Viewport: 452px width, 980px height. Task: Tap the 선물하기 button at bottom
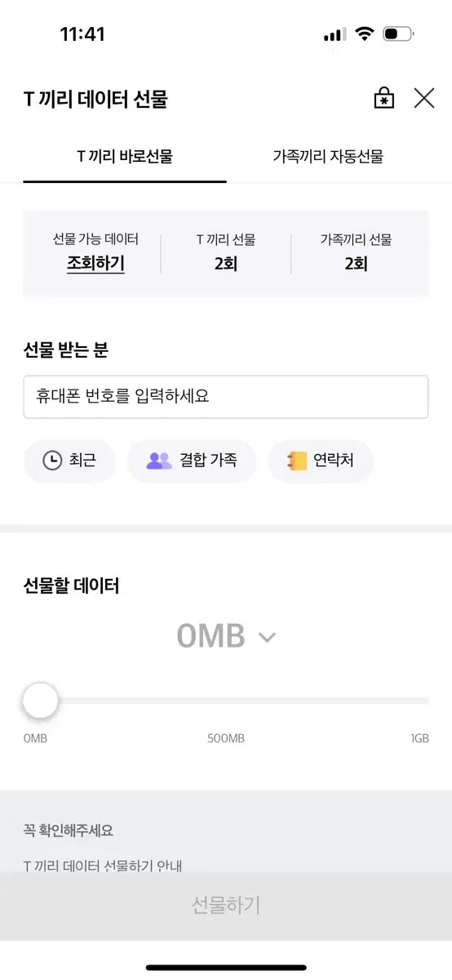pos(226,905)
